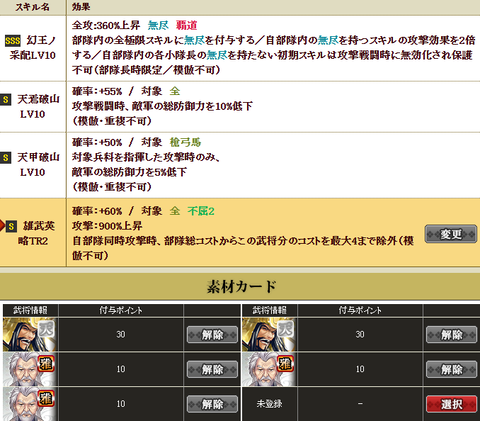The width and height of the screenshot is (480, 421).
Task: Click 解除 on third left material row
Action: tap(212, 404)
